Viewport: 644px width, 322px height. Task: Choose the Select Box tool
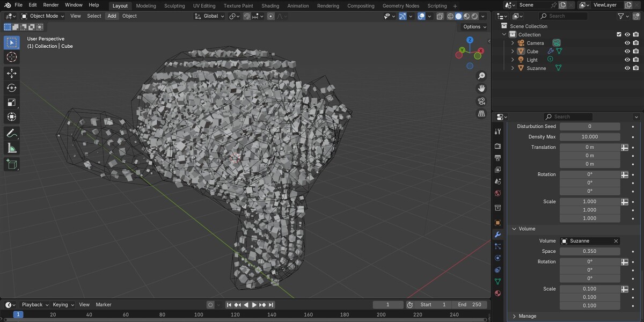[x=12, y=42]
